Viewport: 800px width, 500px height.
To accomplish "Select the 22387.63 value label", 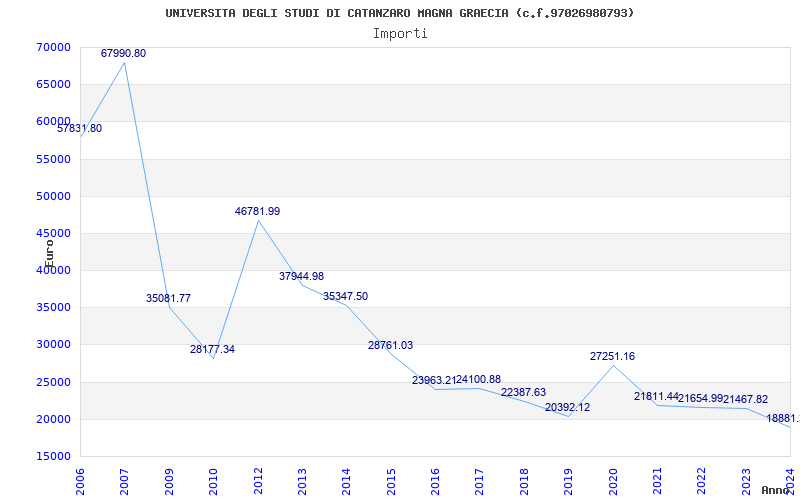I will 523,392.
